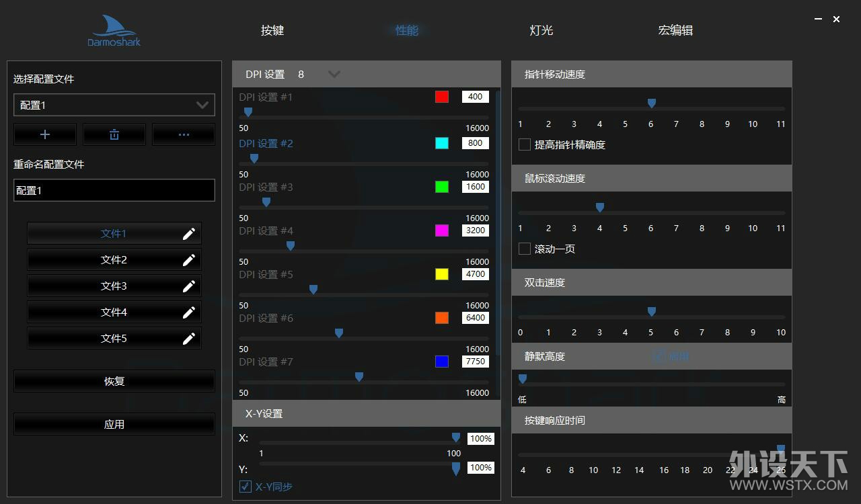Click the X percentage field 100%
Screen dimensions: 861x504
[x=481, y=439]
